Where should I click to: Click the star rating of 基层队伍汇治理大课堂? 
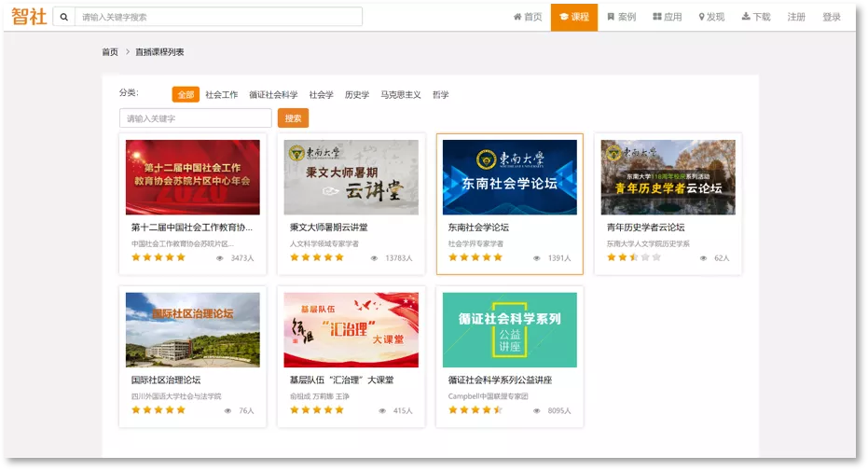pos(317,410)
